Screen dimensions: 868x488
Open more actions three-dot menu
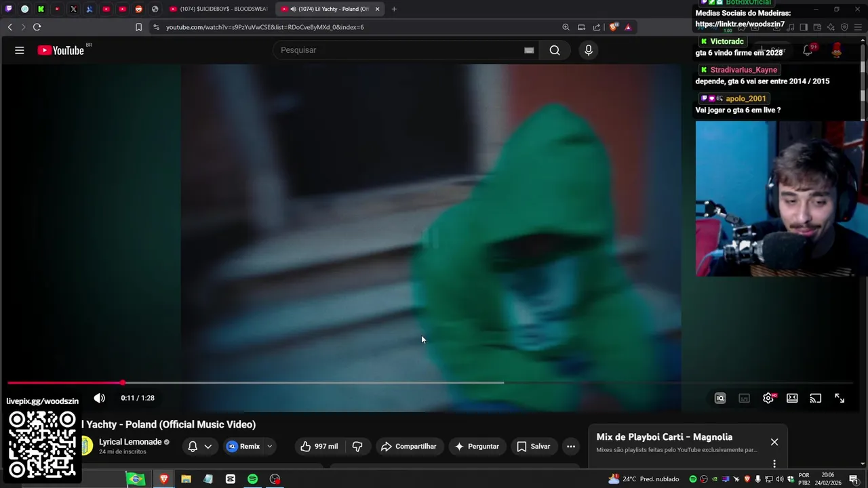click(571, 446)
